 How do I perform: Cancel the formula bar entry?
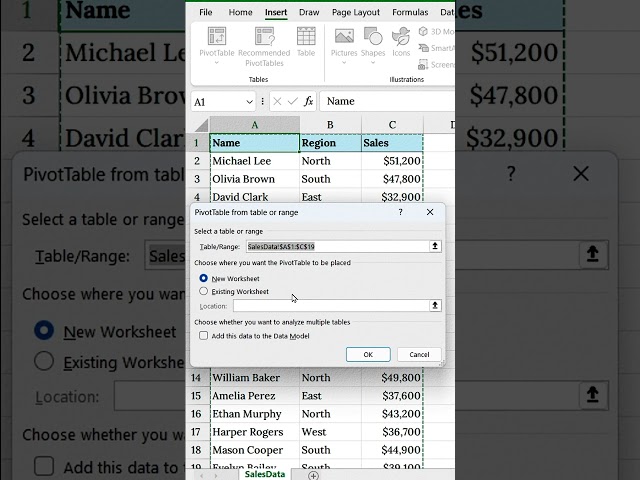point(277,101)
